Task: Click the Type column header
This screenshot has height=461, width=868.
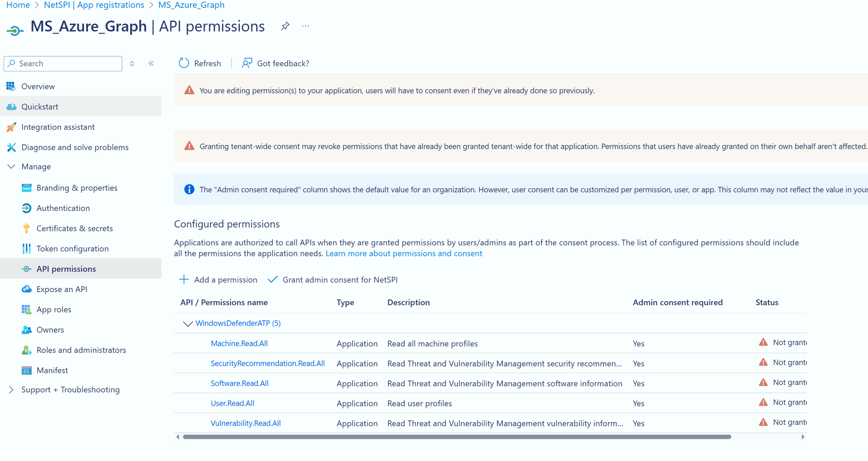Action: 345,302
